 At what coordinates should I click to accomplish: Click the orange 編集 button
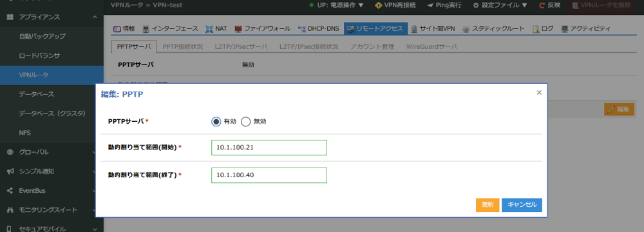point(620,110)
